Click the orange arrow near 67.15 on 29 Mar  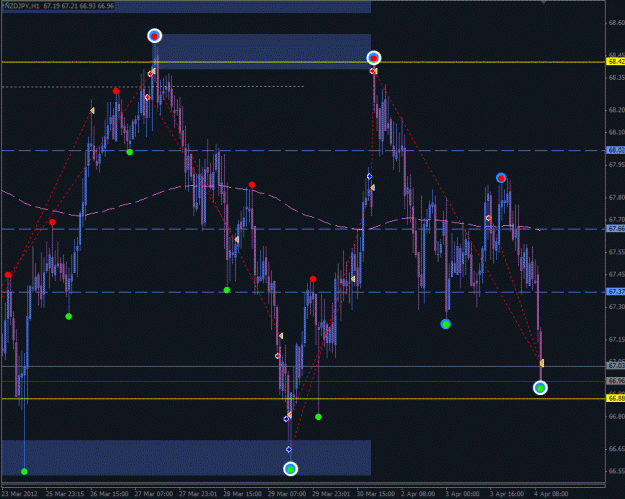(281, 336)
